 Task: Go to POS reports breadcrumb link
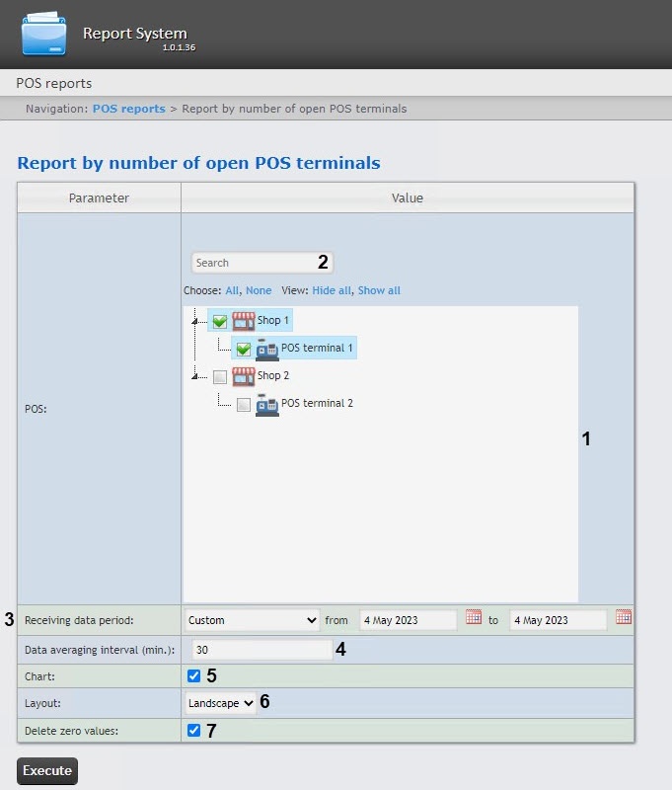click(128, 109)
